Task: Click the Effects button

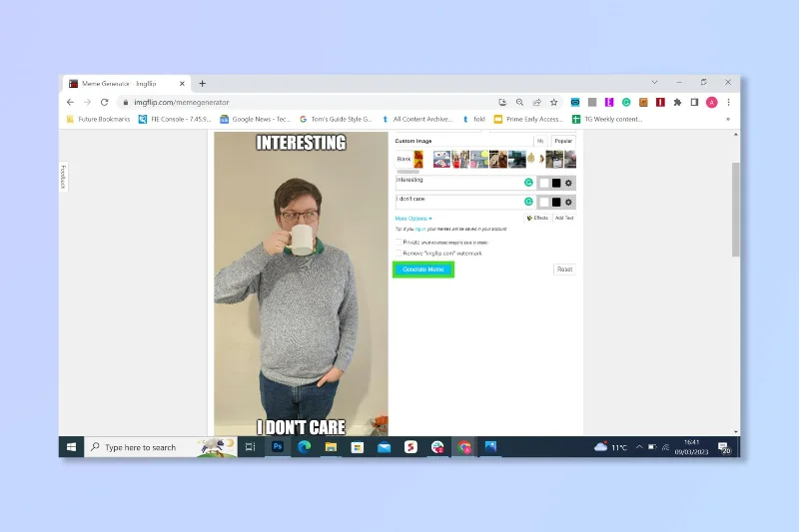Action: pos(537,218)
